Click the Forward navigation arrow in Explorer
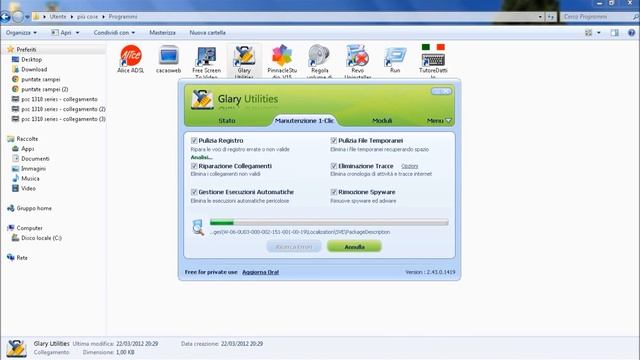 point(18,17)
